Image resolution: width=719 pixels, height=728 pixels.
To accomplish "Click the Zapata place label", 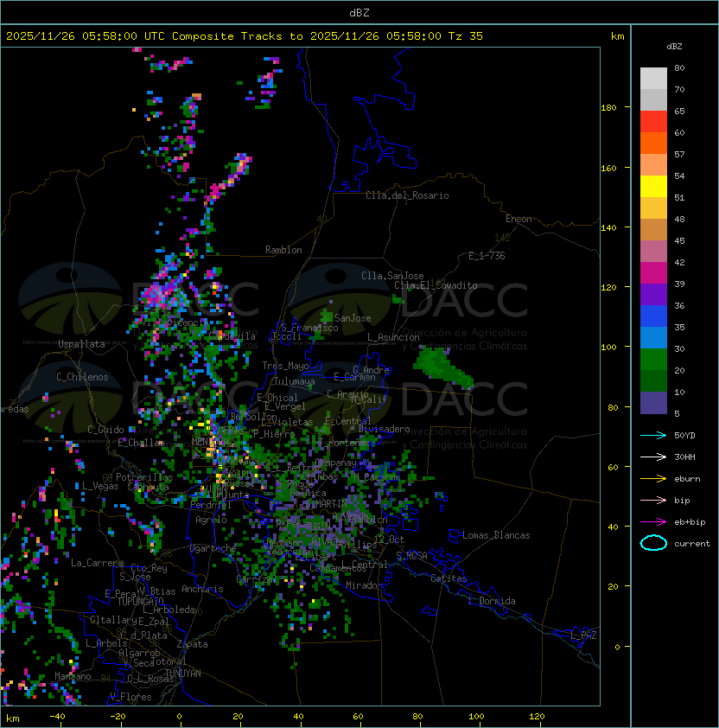I will point(192,644).
